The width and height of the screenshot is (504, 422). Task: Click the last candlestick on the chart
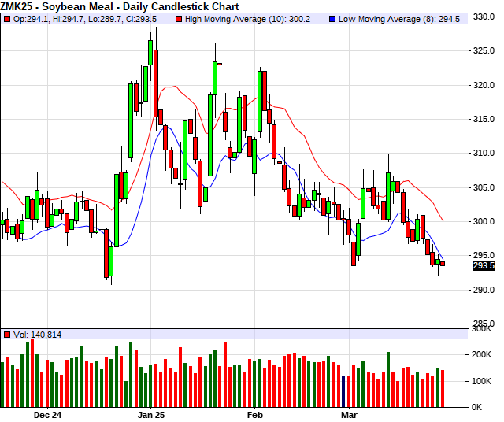(443, 265)
